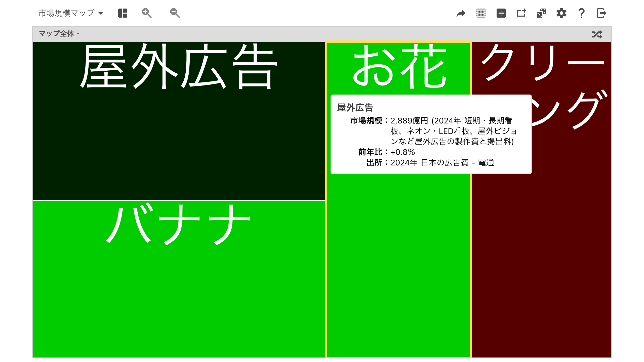The width and height of the screenshot is (644, 362).
Task: Click the +0.8% year-over-year value in tooltip
Action: click(403, 152)
